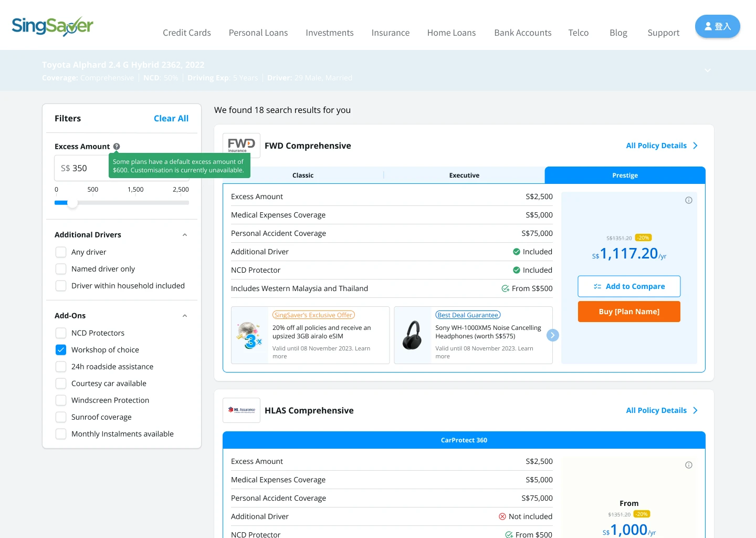This screenshot has height=538, width=756.
Task: Uncheck Workshop of choice
Action: (x=61, y=350)
